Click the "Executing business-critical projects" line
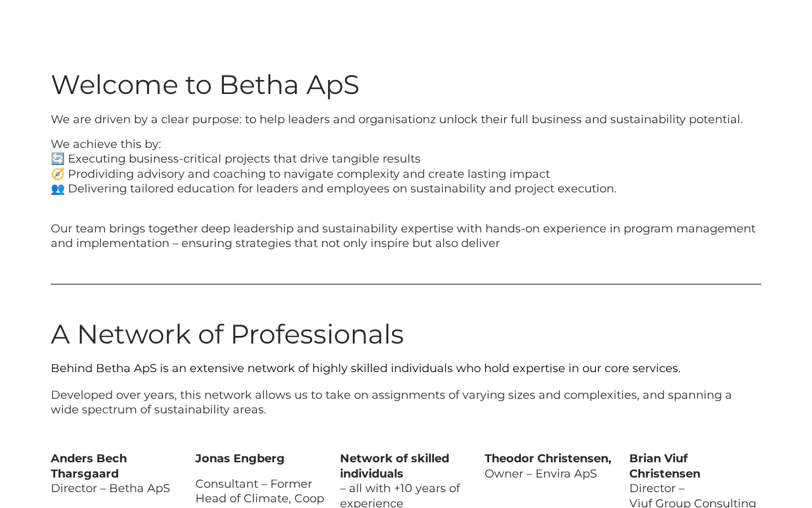 click(x=244, y=159)
